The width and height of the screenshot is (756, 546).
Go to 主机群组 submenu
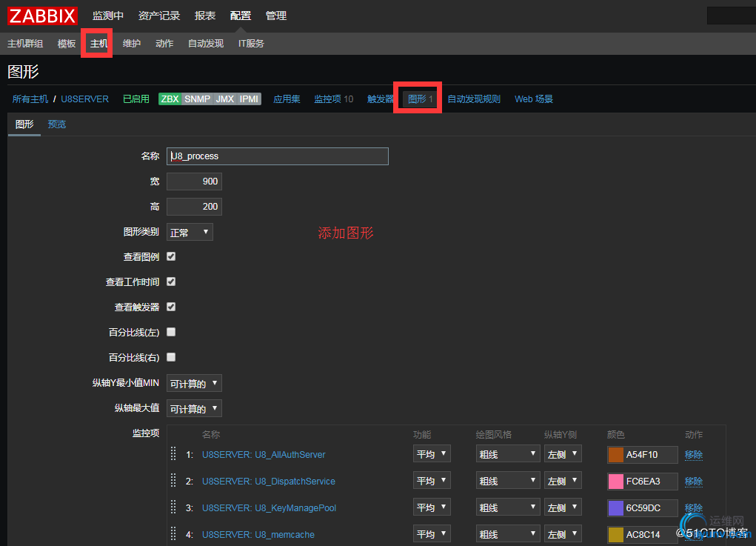[25, 44]
